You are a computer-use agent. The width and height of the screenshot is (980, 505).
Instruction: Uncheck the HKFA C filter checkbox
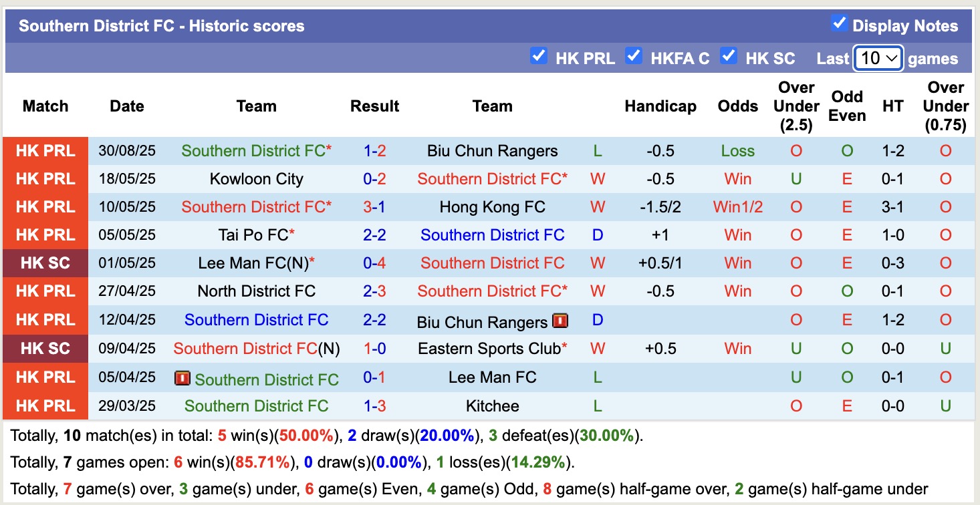(633, 56)
